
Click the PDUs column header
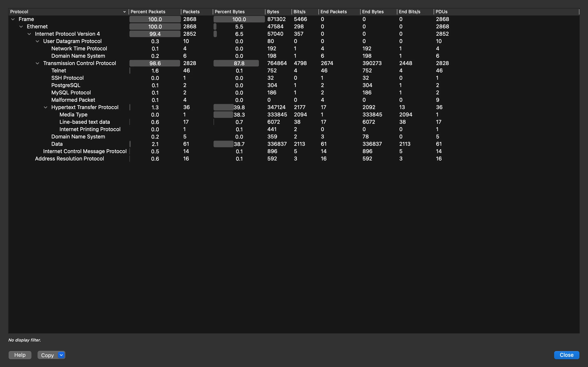click(x=442, y=11)
